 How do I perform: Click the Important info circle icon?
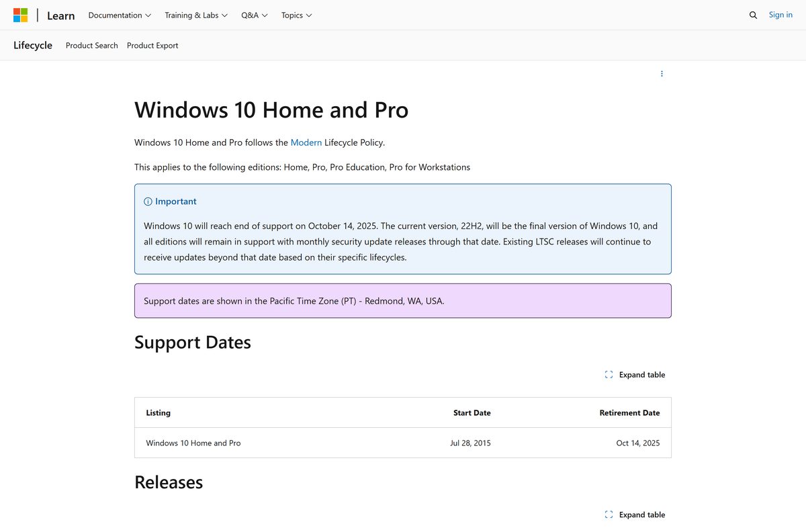coord(148,202)
